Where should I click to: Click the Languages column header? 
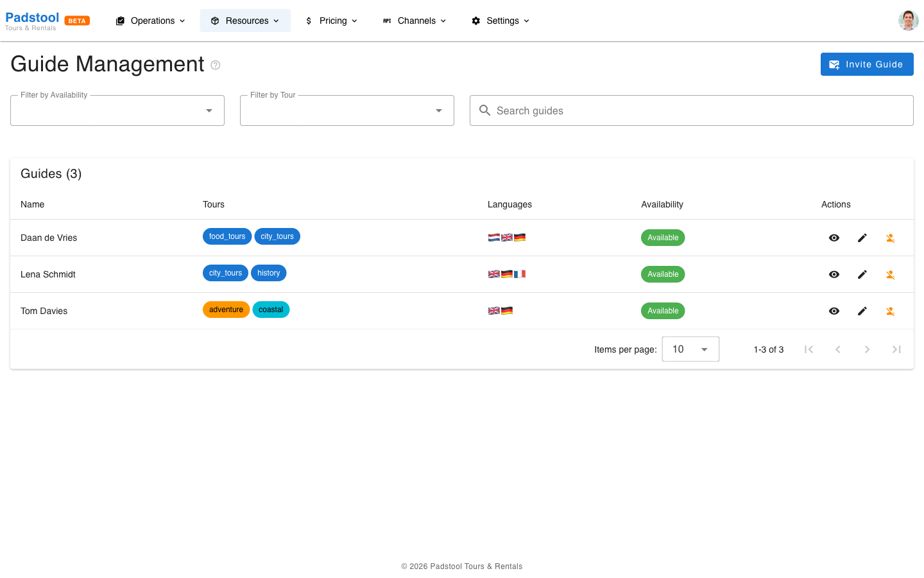click(509, 204)
